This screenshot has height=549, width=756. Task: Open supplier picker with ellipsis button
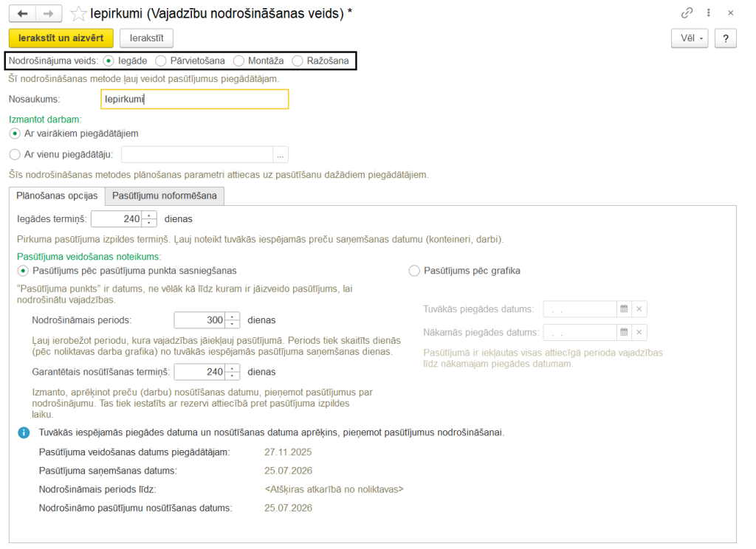(x=281, y=154)
